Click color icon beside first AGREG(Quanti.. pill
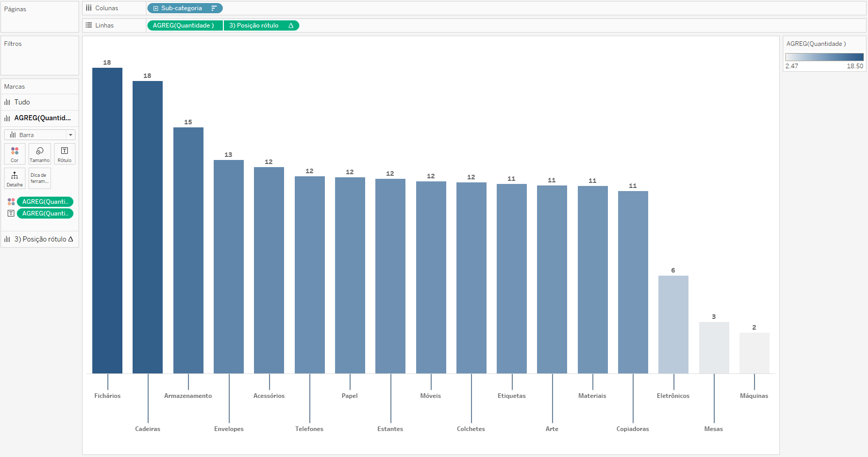The width and height of the screenshot is (868, 457). pyautogui.click(x=11, y=202)
